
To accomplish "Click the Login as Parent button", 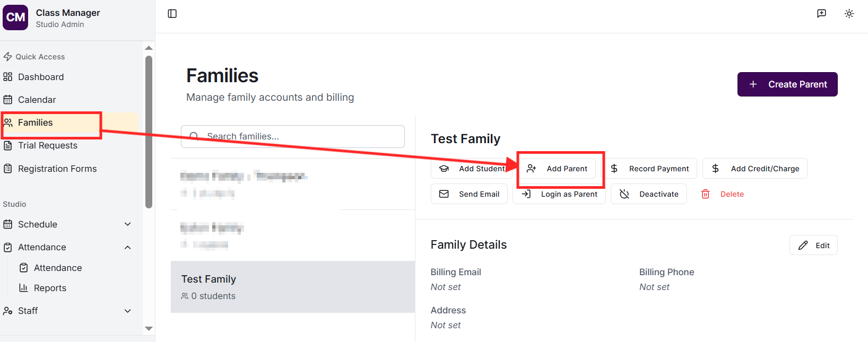I will coord(559,194).
